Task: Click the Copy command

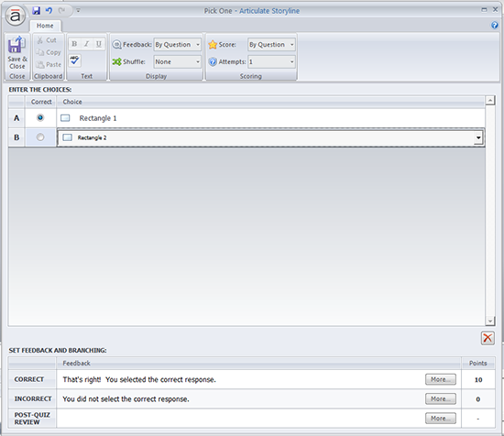Action: [x=49, y=52]
